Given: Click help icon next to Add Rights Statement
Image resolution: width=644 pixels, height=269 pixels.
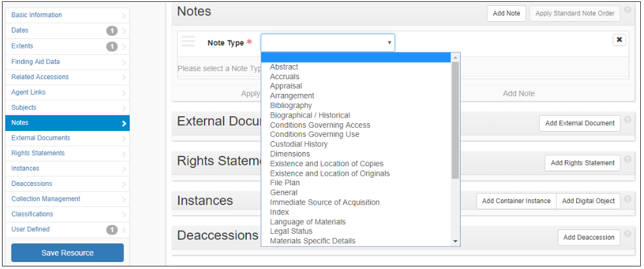Looking at the screenshot, I should (627, 159).
